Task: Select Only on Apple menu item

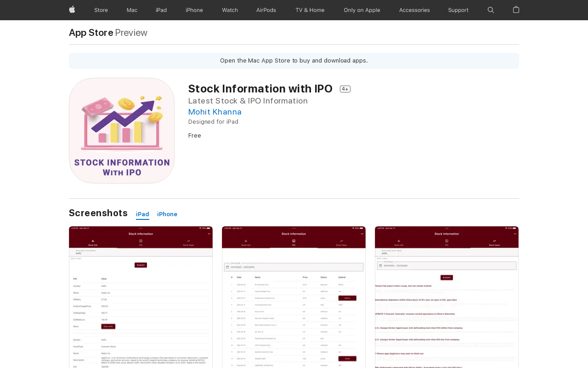Action: (362, 10)
